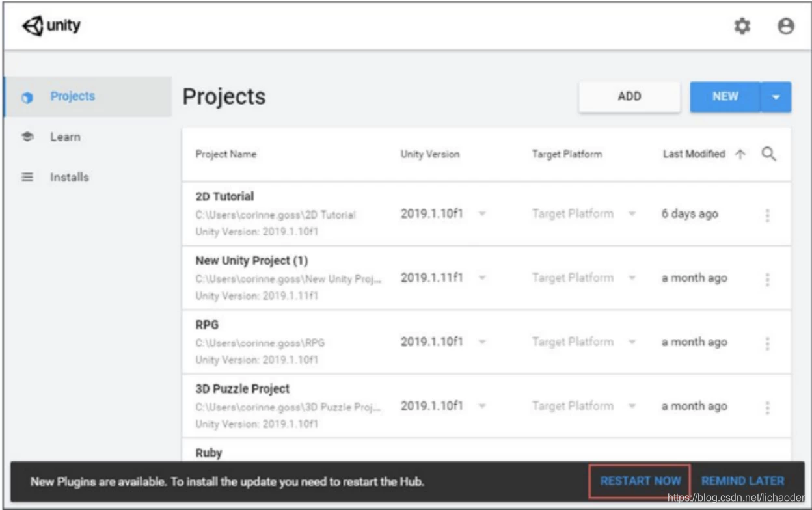Click the Unity logo

click(x=51, y=27)
